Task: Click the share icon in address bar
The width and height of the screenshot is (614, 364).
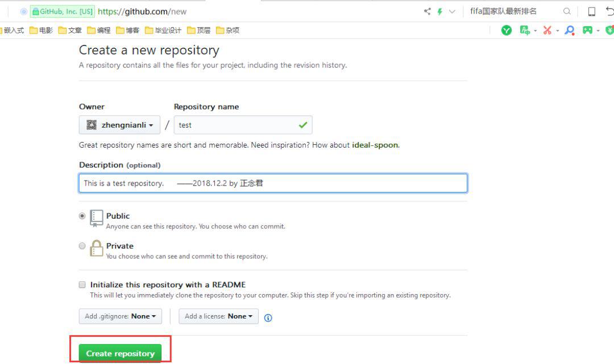Action: pyautogui.click(x=427, y=11)
